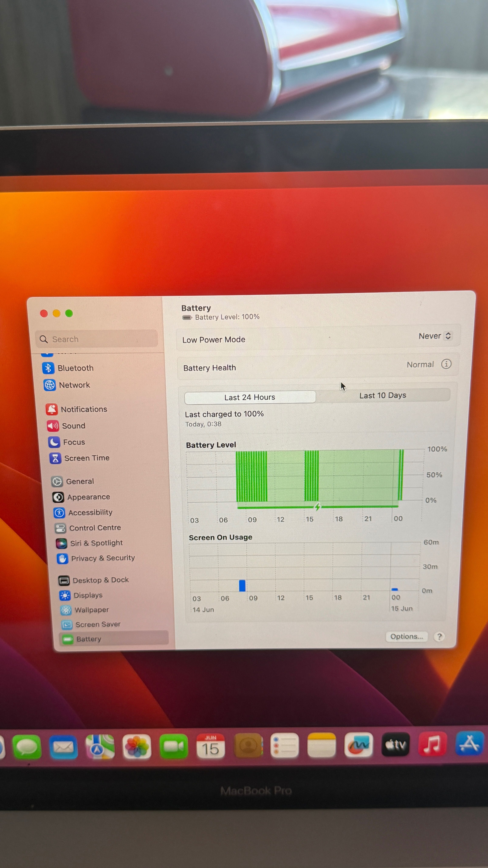Select Bluetooth label in sidebar
This screenshot has height=868, width=488.
pyautogui.click(x=75, y=368)
